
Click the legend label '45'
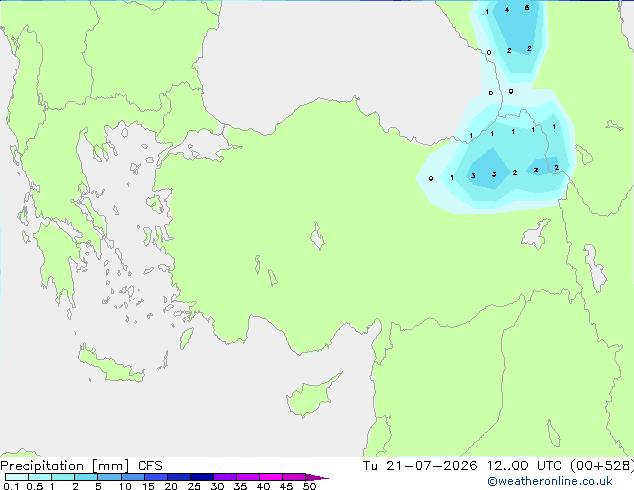coord(286,486)
